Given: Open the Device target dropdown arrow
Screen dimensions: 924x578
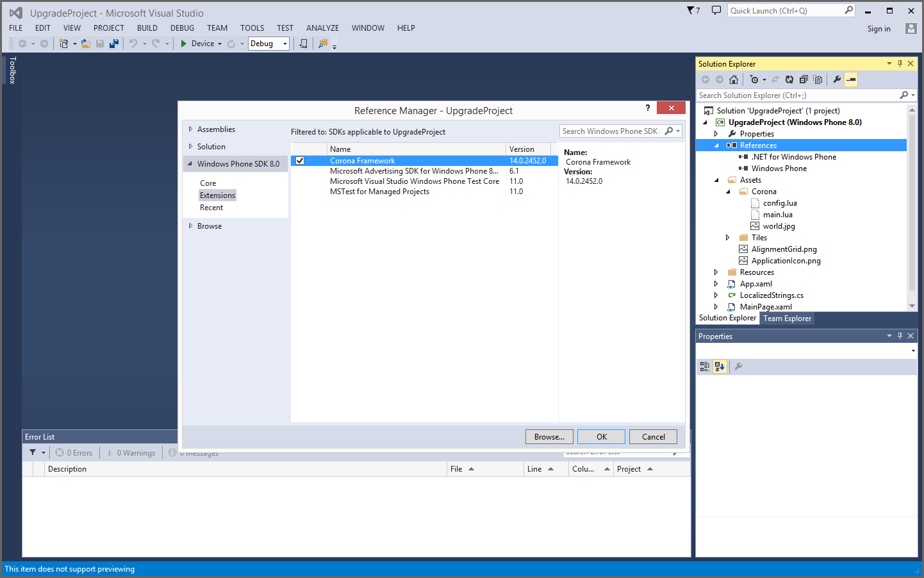Looking at the screenshot, I should (220, 44).
